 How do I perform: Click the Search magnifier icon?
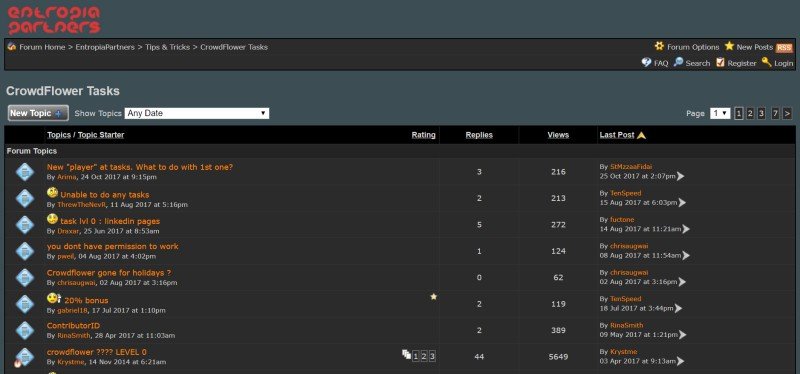tap(678, 62)
